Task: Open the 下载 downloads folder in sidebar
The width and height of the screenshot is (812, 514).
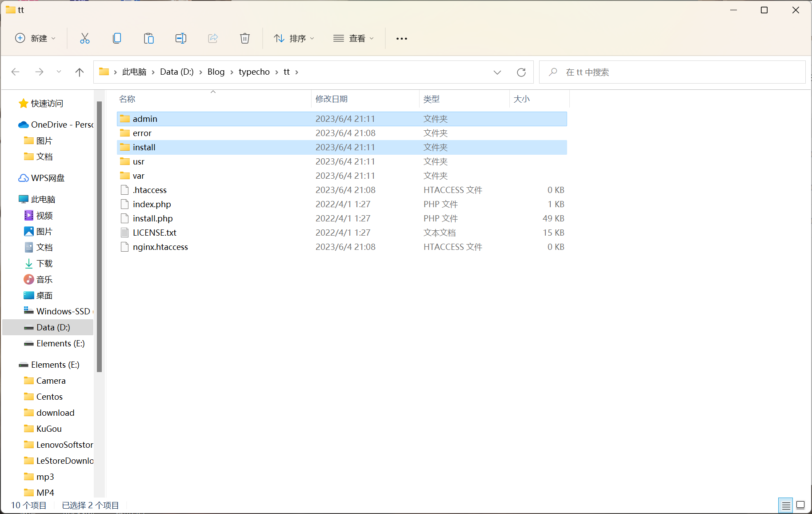Action: tap(44, 263)
